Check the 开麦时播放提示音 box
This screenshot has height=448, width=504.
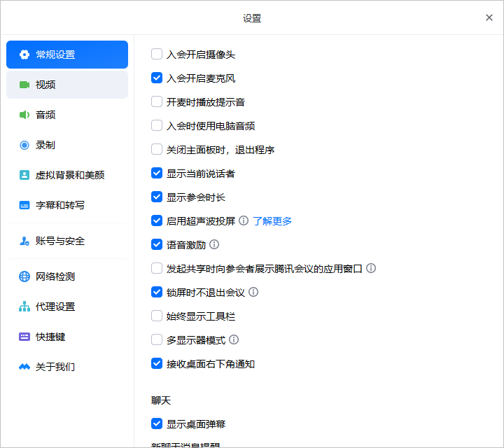pos(157,101)
